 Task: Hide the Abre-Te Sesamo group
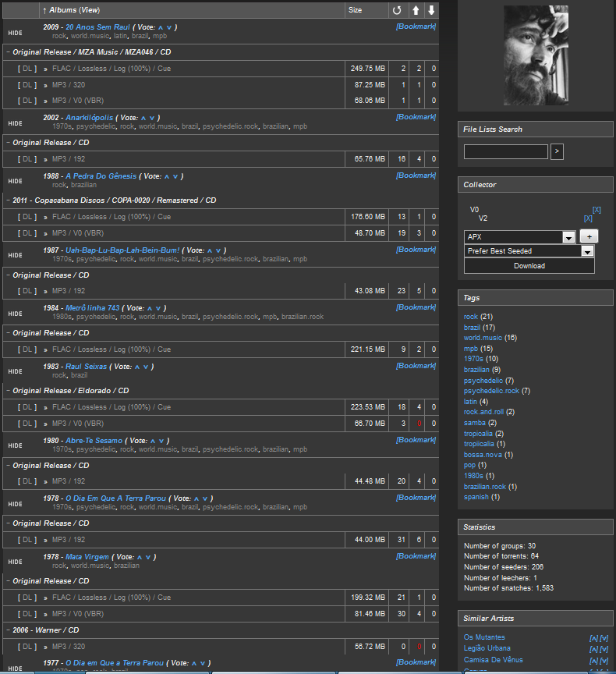(x=15, y=445)
